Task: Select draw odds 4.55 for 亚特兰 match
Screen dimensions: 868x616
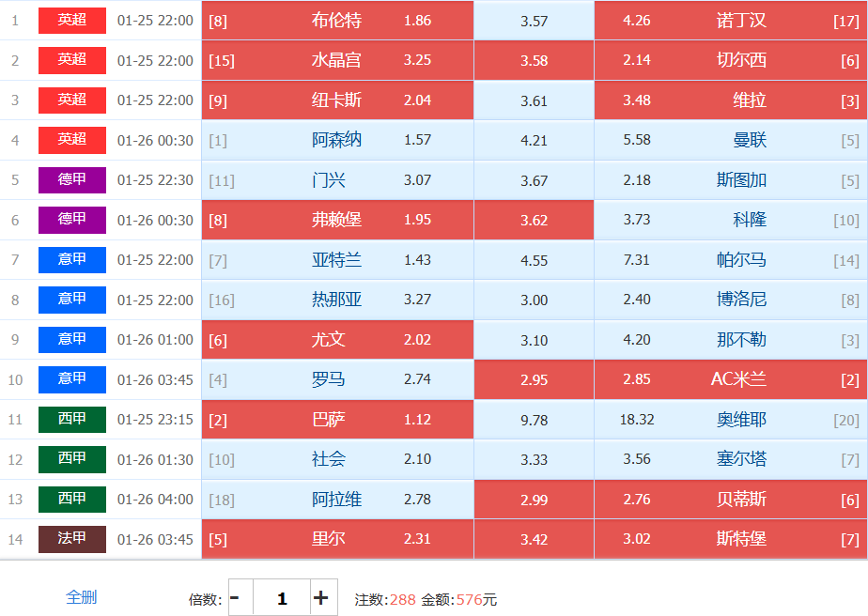Action: (x=534, y=260)
